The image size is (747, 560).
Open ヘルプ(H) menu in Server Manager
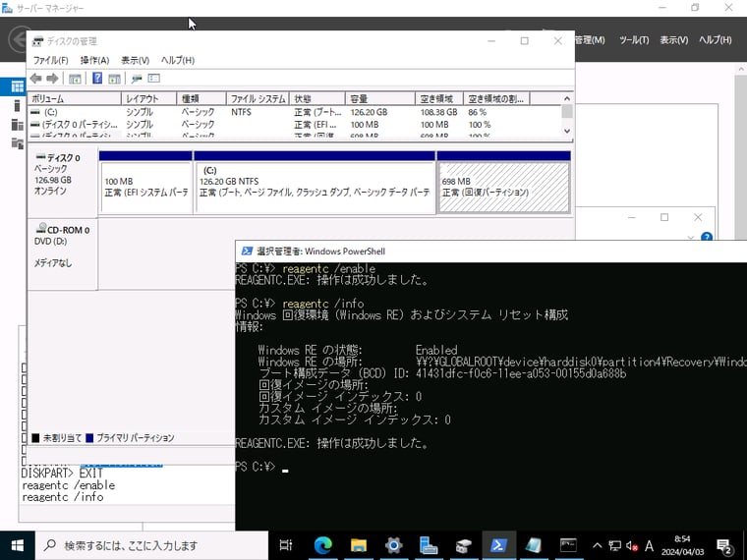(x=716, y=40)
